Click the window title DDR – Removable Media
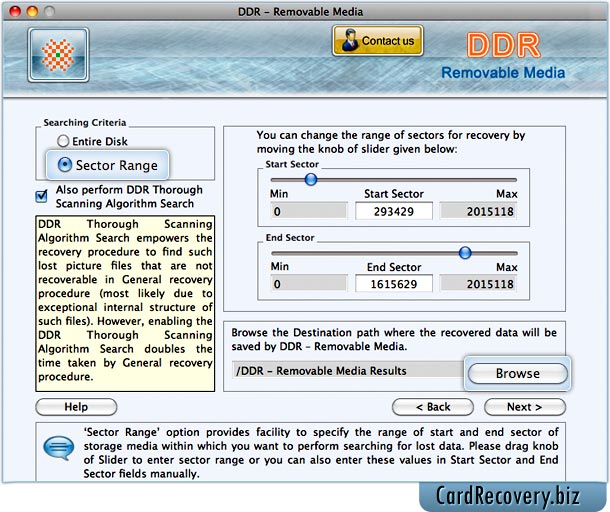Viewport: 610px width, 512px height. (x=300, y=12)
